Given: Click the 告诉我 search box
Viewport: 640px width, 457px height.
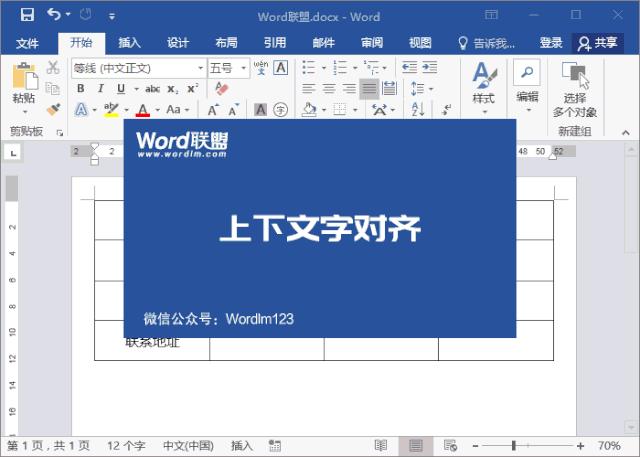Looking at the screenshot, I should tap(487, 43).
